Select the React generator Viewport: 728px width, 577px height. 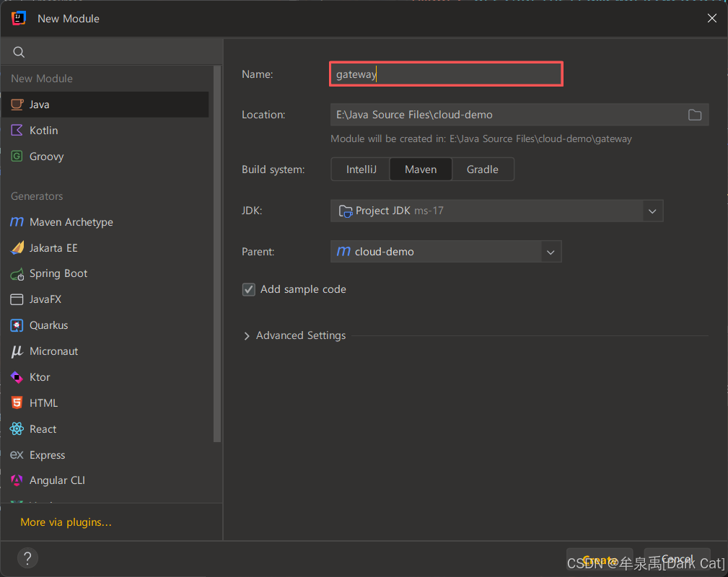click(105, 429)
